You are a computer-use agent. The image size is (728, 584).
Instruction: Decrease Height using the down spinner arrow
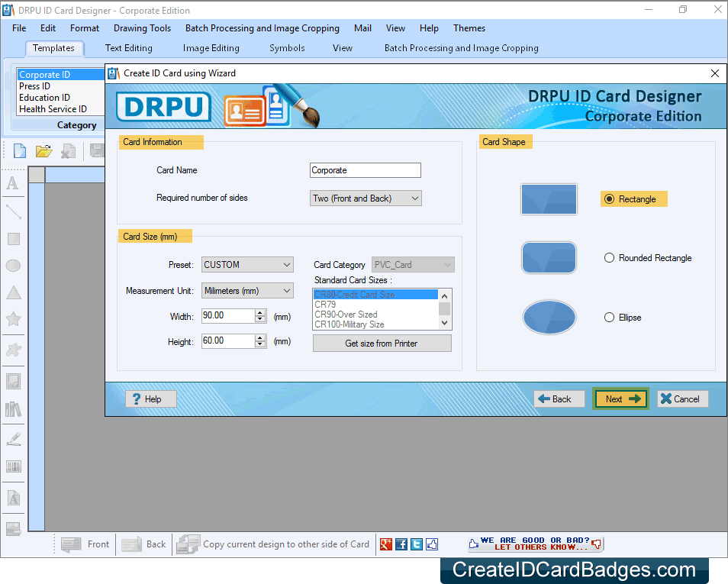[260, 344]
